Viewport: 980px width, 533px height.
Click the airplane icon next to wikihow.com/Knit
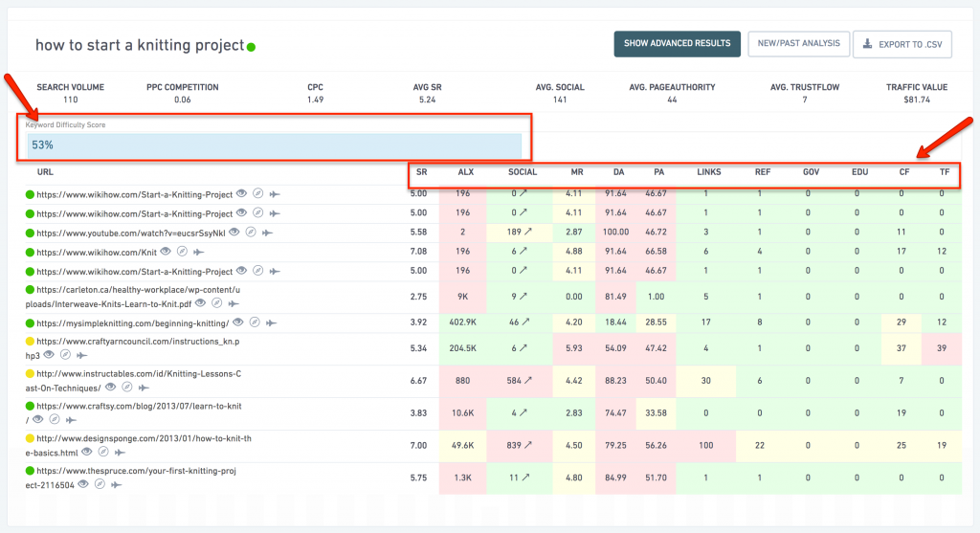(199, 253)
